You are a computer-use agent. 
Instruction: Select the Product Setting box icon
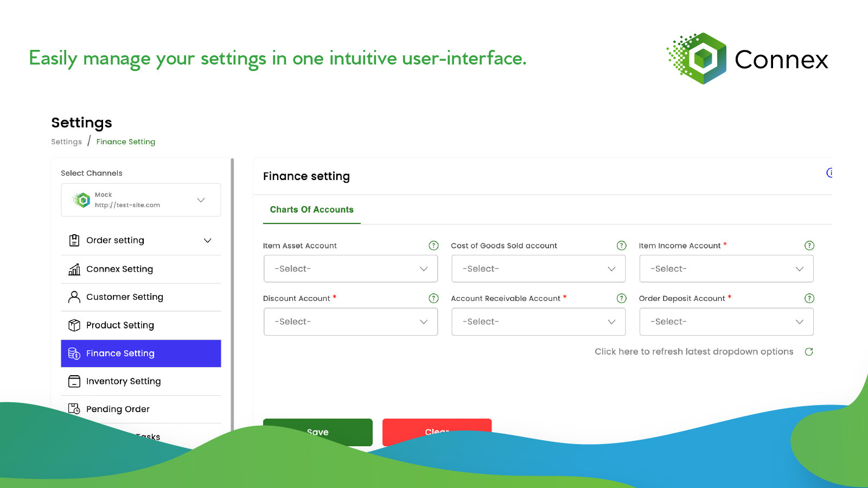(x=74, y=325)
